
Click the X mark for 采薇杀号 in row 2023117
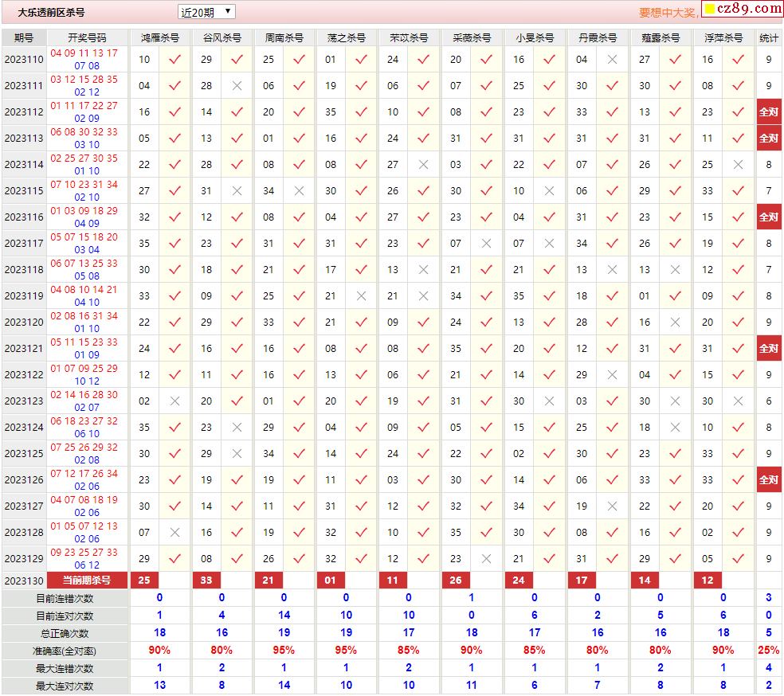[x=486, y=244]
